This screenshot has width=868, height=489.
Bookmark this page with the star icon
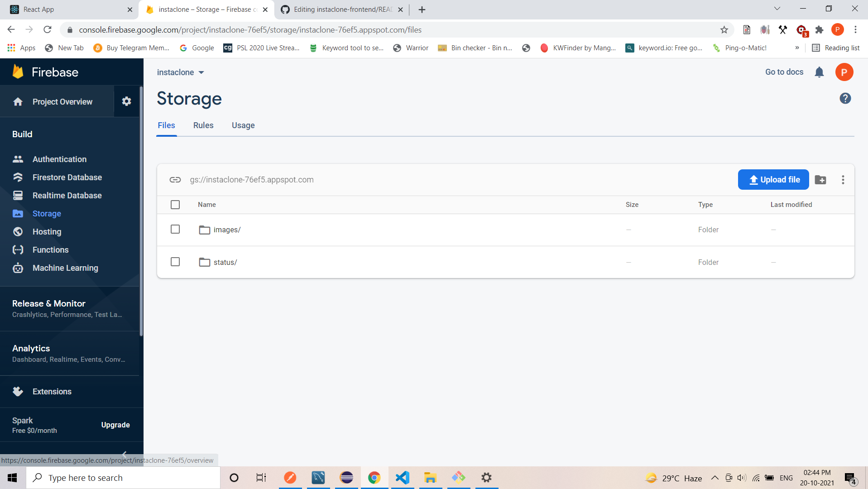[x=724, y=30]
